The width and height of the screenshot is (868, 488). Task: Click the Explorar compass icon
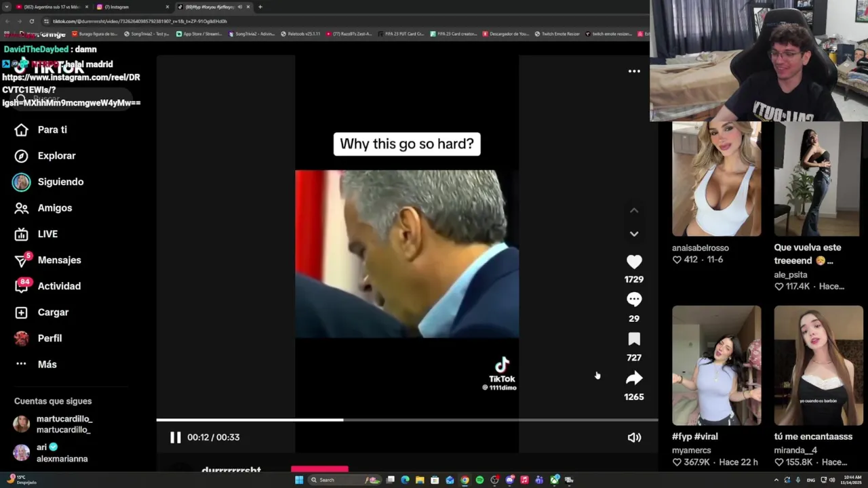pos(22,156)
